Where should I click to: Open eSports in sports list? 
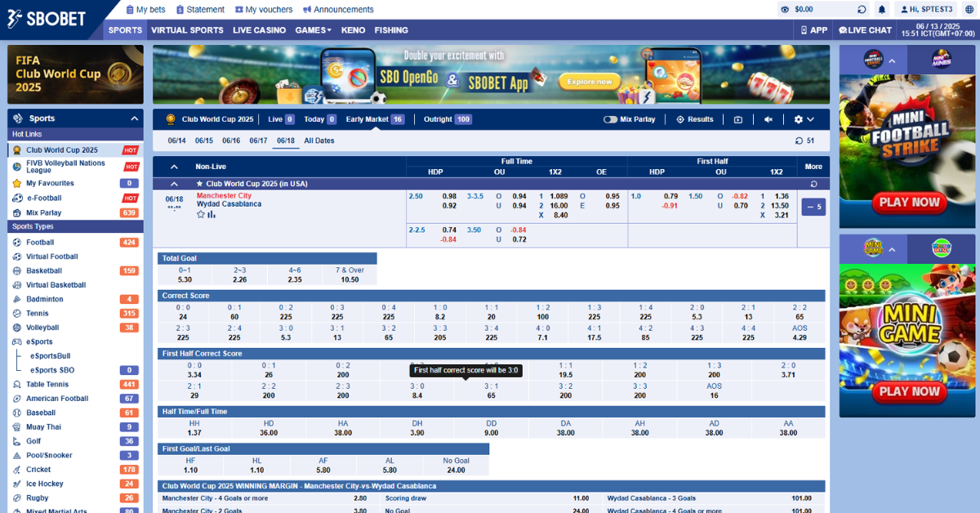pos(39,341)
